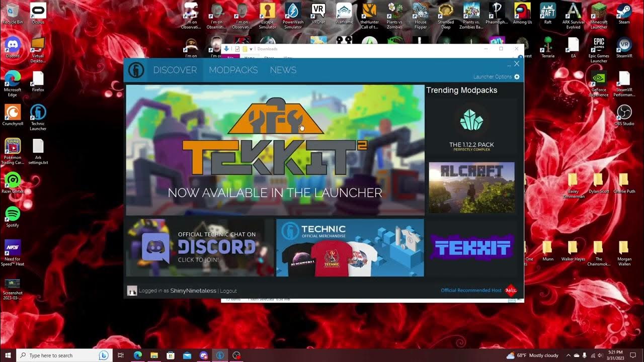Select the Phasmophobia desktop icon
The image size is (644, 362).
point(497,14)
